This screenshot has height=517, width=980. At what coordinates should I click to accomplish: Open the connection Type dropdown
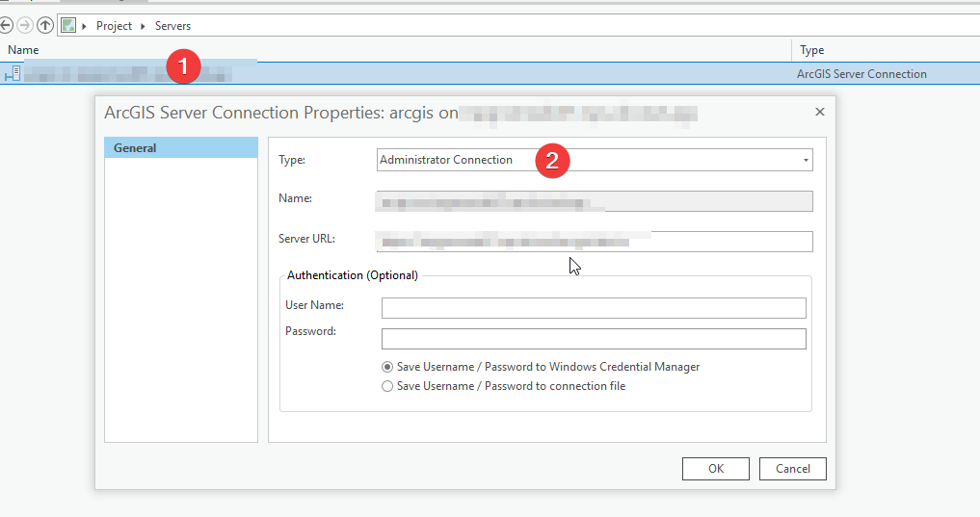806,160
